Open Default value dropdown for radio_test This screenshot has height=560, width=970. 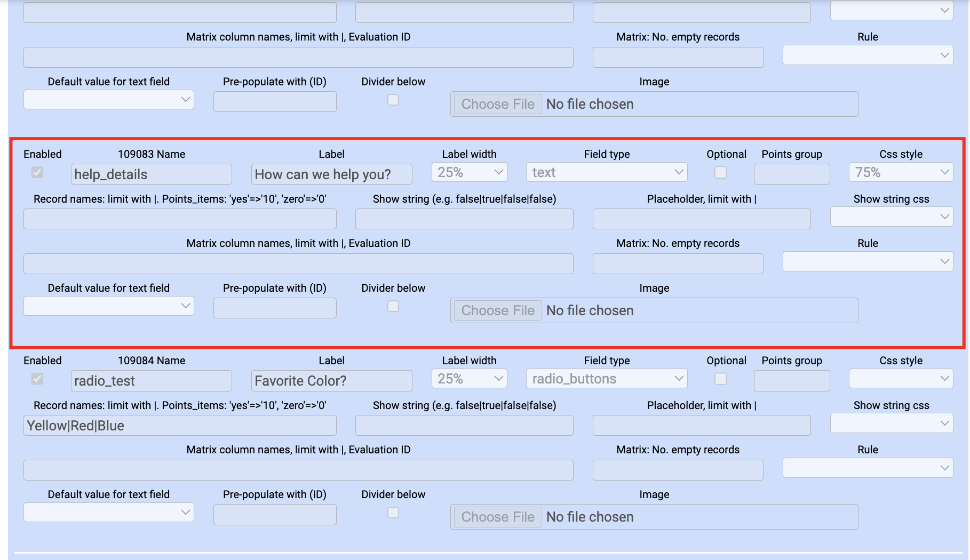point(108,513)
